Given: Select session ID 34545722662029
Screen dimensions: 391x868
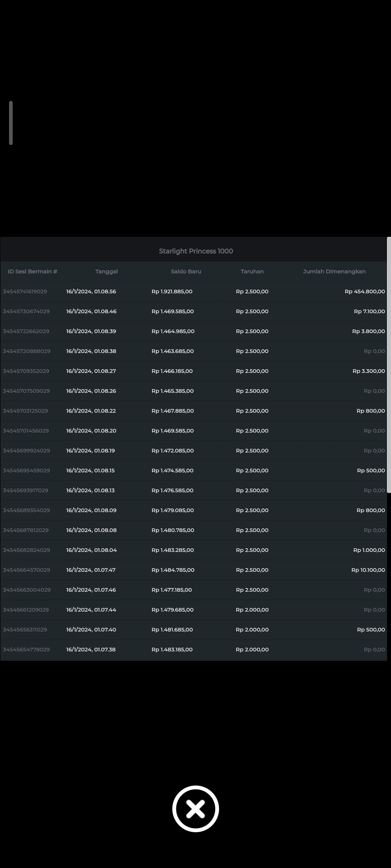Looking at the screenshot, I should tap(26, 331).
